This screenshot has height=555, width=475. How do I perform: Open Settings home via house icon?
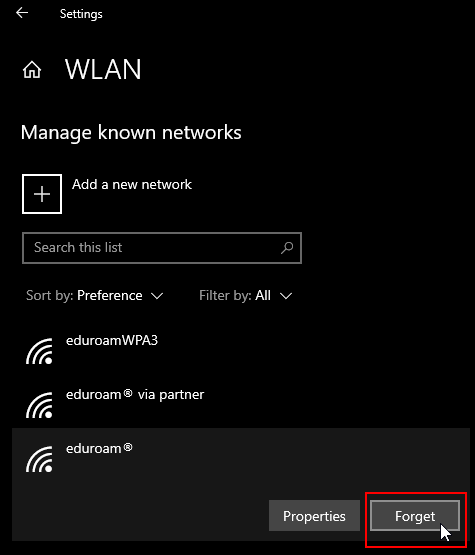click(x=32, y=69)
